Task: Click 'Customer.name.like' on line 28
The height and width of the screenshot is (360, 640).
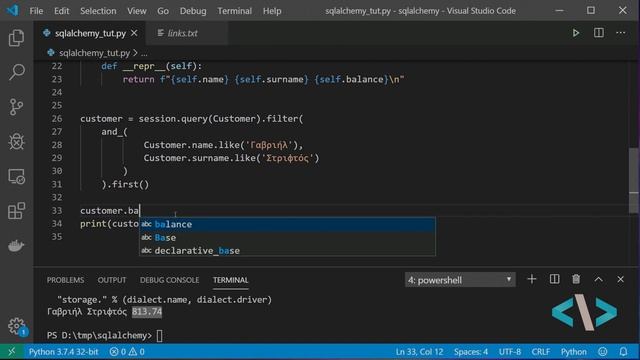Action: [191, 145]
